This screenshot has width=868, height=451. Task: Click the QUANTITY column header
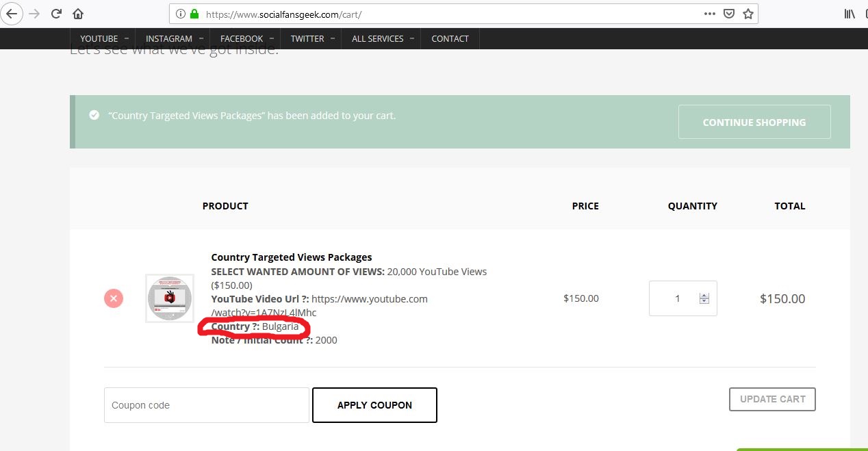coord(693,205)
